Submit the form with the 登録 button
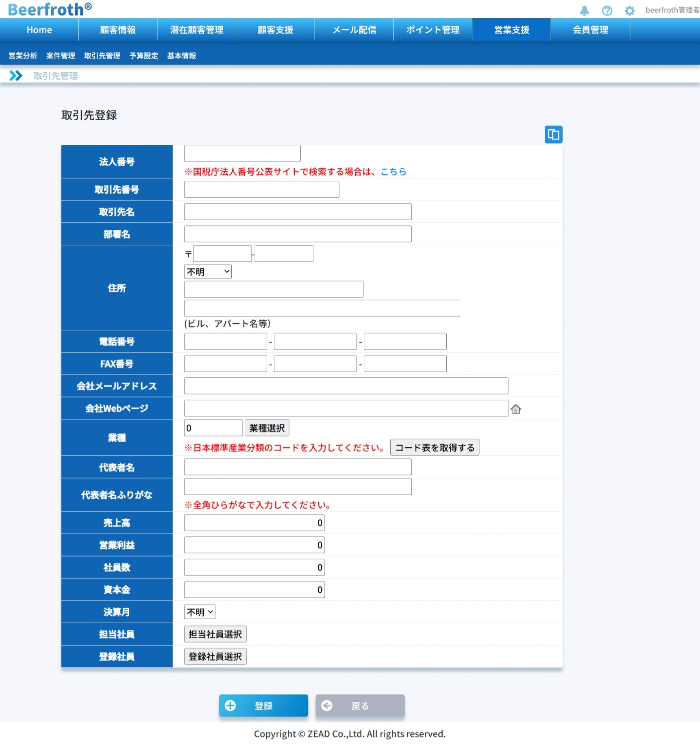Screen dimensions: 700x744 263,706
